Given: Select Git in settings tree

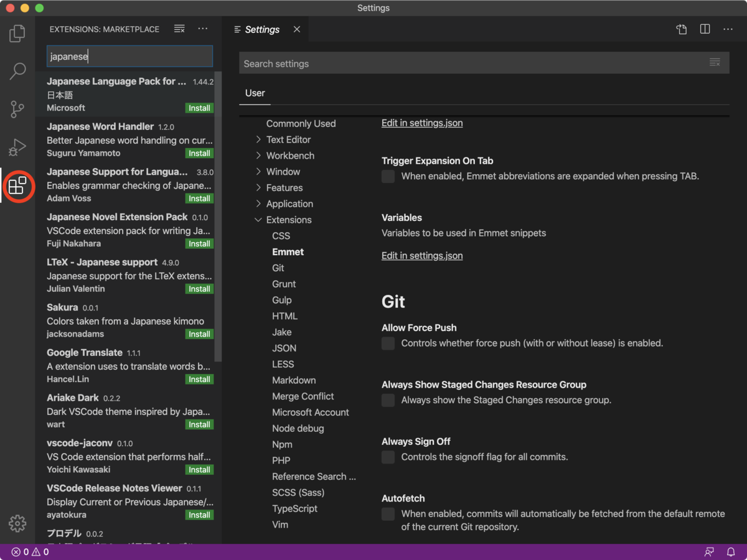Looking at the screenshot, I should coord(278,268).
